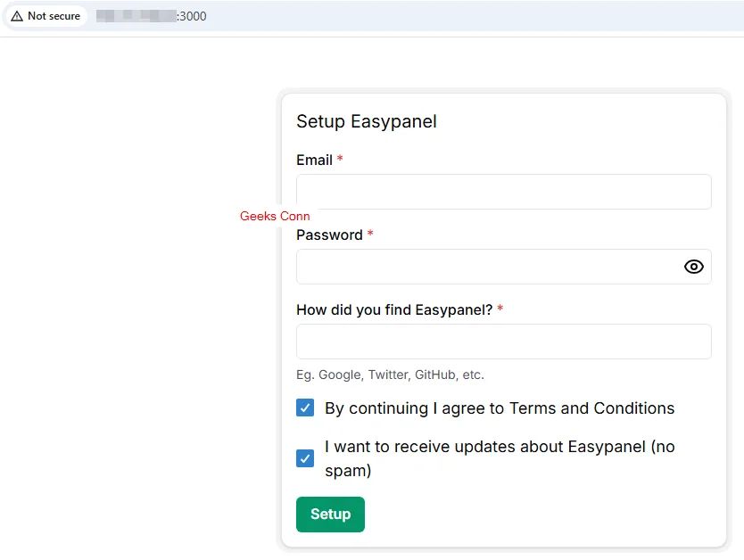Click inside the Email input field
This screenshot has height=560, width=744.
pyautogui.click(x=503, y=192)
